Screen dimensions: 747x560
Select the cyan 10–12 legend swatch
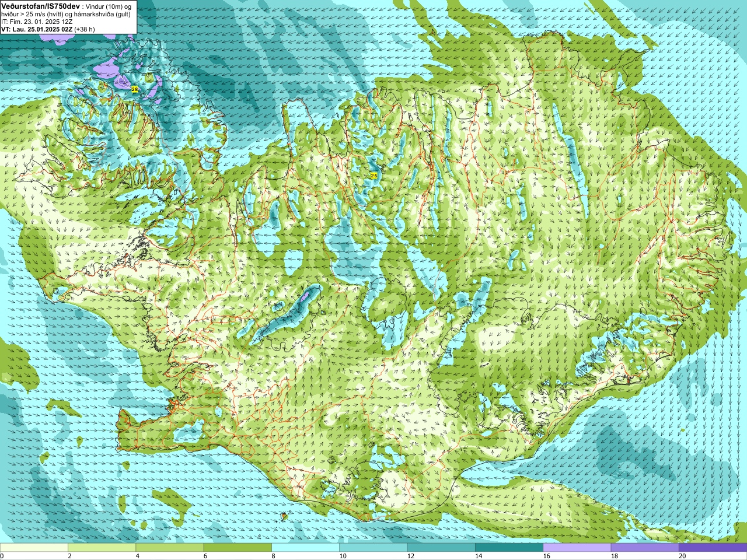[x=373, y=548]
